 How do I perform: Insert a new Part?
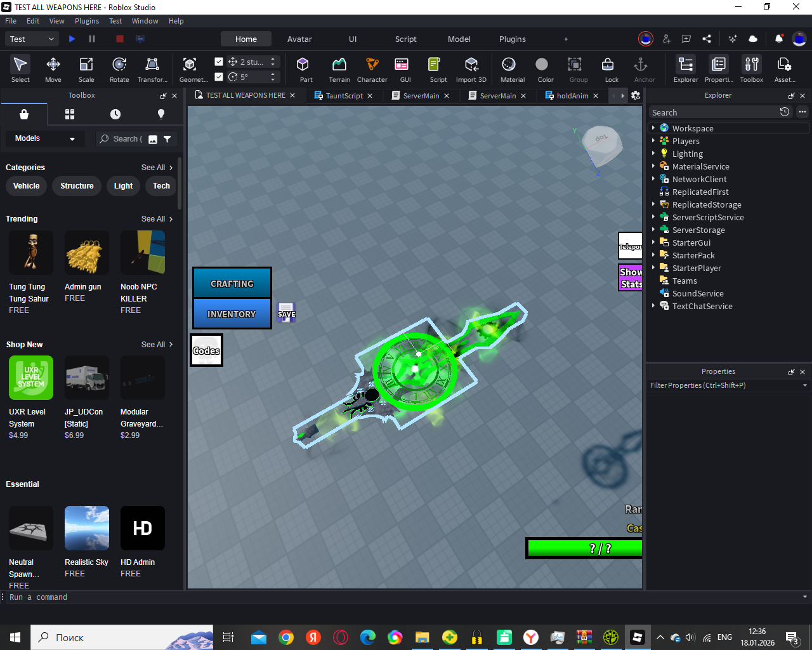[306, 69]
